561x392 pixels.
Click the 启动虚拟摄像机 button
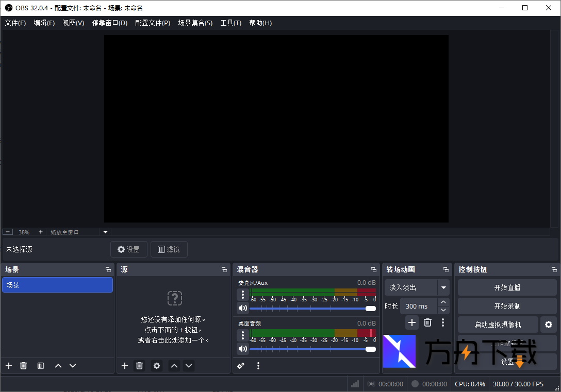click(x=498, y=325)
